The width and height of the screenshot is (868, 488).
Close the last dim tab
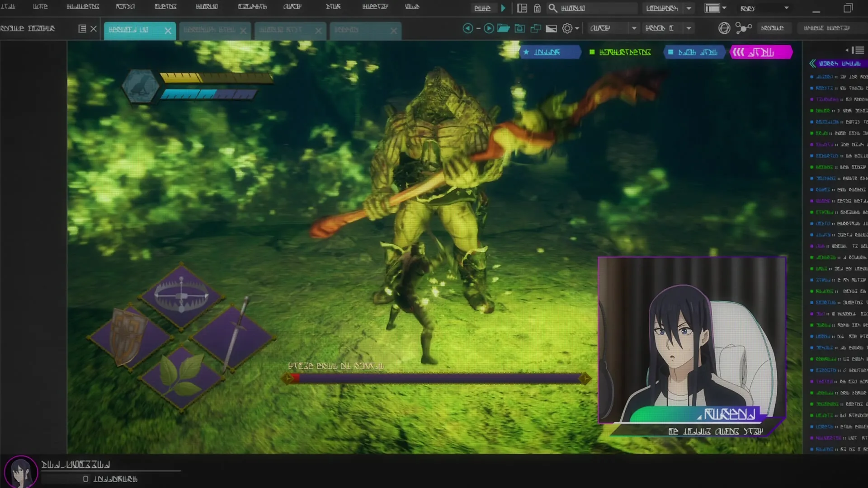[x=394, y=31]
